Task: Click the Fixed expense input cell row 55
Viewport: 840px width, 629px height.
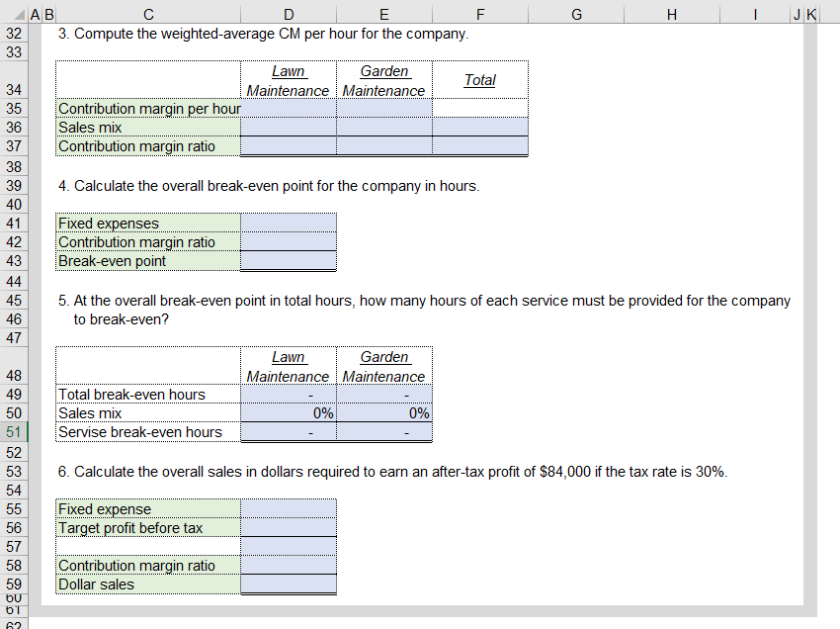Action: coord(289,509)
